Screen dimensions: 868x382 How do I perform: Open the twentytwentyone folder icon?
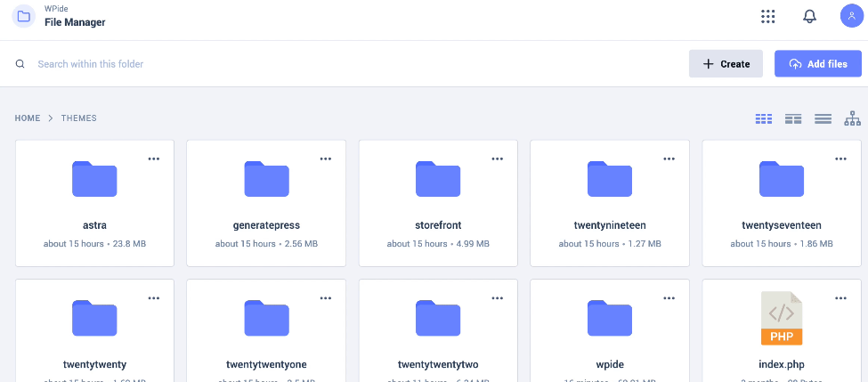click(x=266, y=318)
